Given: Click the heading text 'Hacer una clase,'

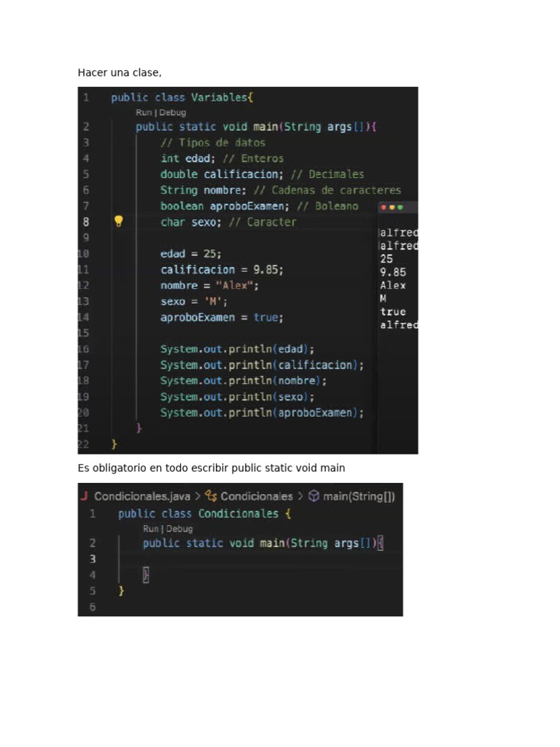Looking at the screenshot, I should point(120,72).
